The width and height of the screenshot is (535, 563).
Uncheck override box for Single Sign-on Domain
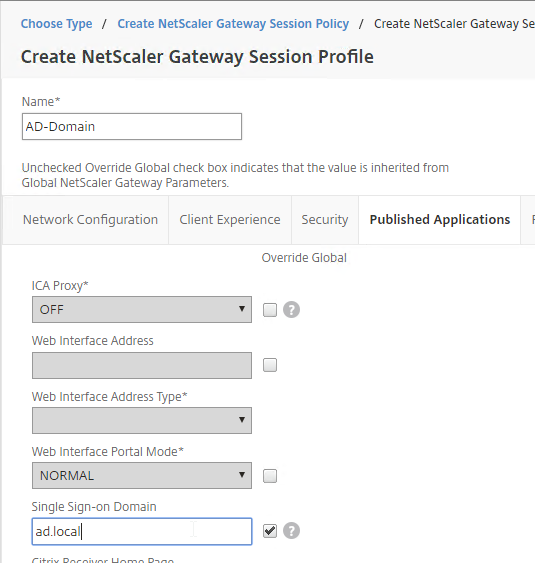click(270, 531)
